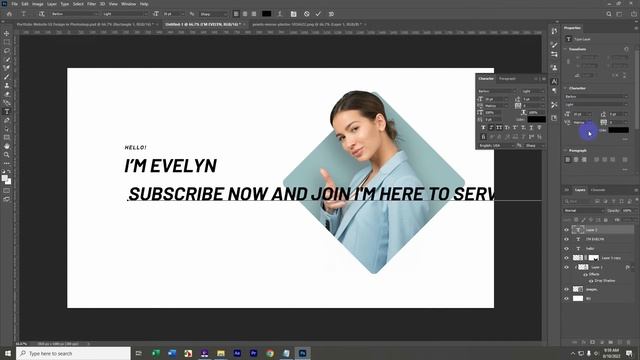This screenshot has width=640, height=360.
Task: Open anti-aliasing dropdown in options bar
Action: pyautogui.click(x=213, y=14)
